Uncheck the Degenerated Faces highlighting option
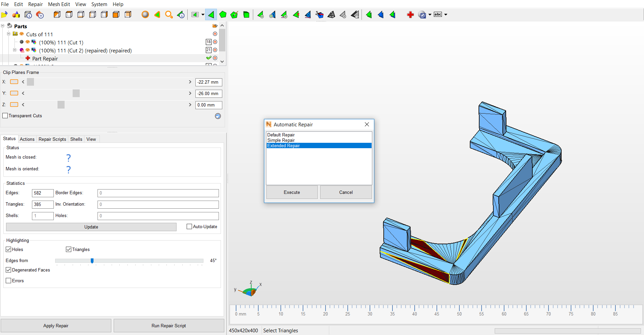Viewport: 644px width, 335px height. tap(9, 270)
